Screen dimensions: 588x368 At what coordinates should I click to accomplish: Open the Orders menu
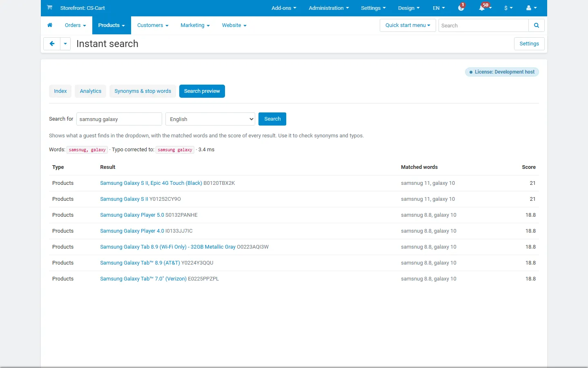point(76,25)
